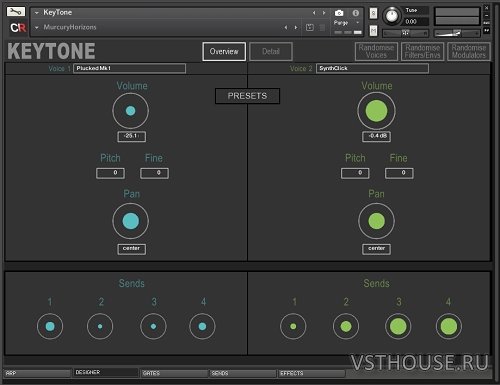Open the DESIGNER tab
This screenshot has width=500, height=385.
(105, 372)
